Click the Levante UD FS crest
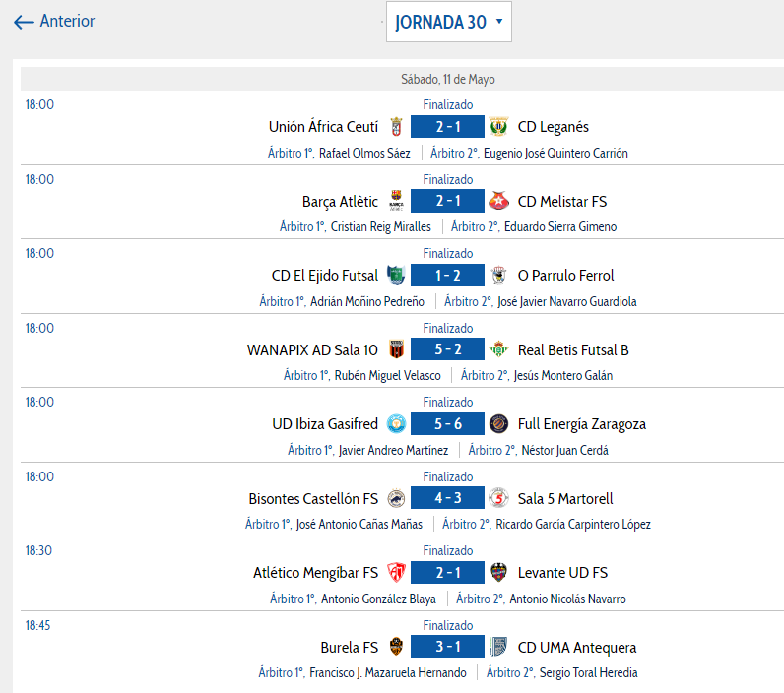 (x=498, y=573)
